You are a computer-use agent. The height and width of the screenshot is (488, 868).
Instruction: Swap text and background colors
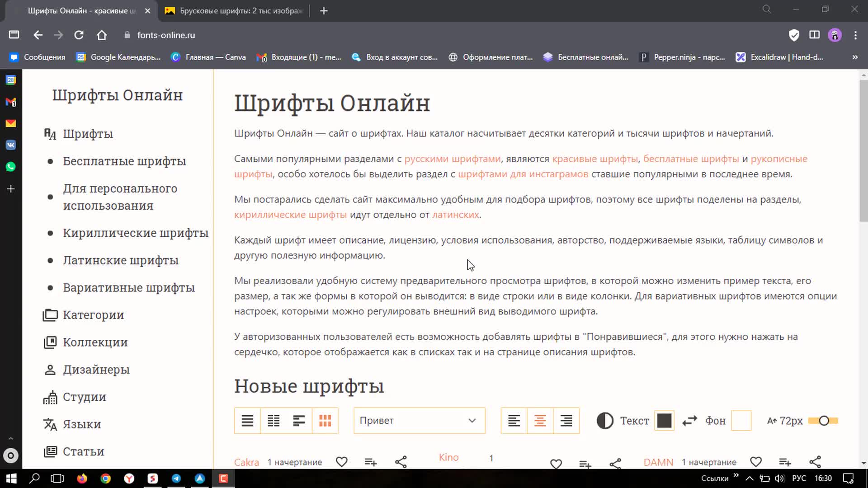click(689, 421)
